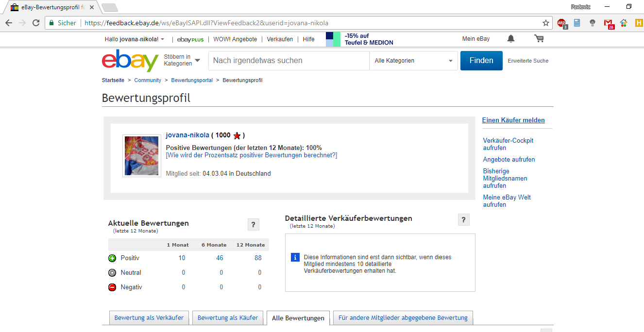Open the calculator extension icon
644x332 pixels.
(577, 23)
